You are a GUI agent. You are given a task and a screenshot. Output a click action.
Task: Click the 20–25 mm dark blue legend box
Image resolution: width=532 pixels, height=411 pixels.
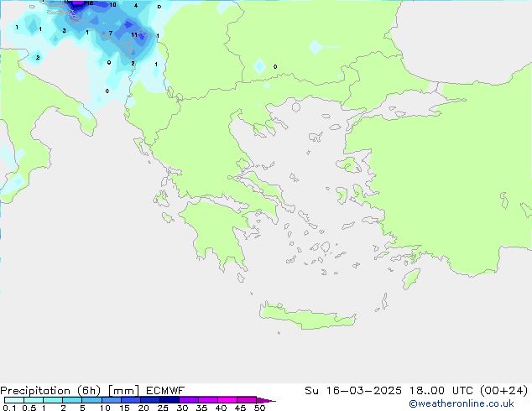tap(149, 400)
